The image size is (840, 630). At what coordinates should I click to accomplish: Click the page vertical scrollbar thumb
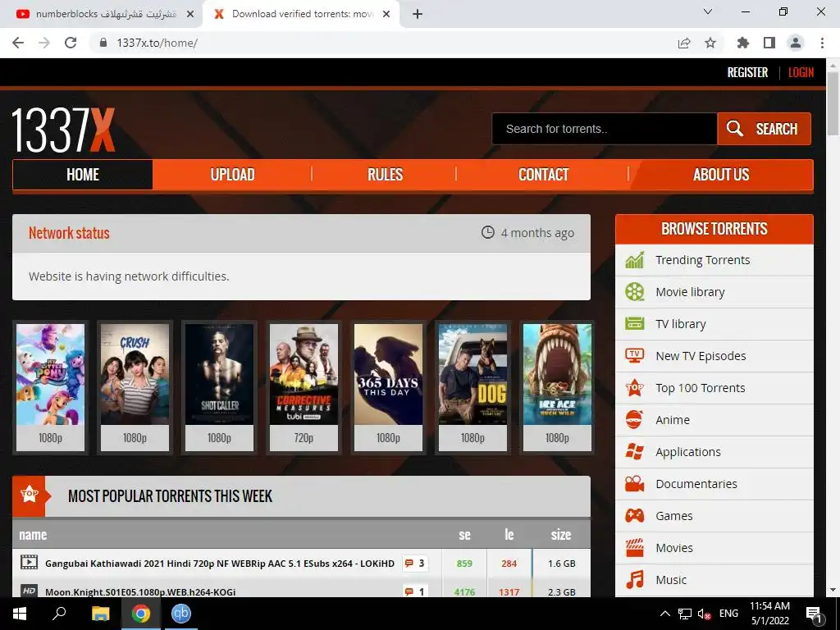coord(833,103)
